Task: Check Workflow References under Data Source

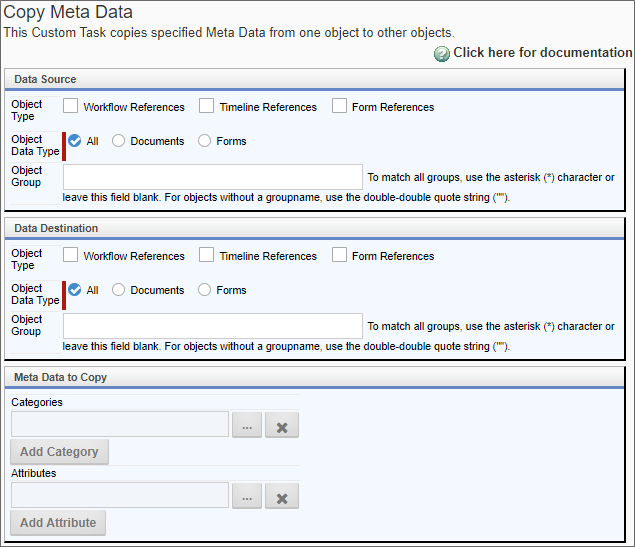Action: click(70, 106)
